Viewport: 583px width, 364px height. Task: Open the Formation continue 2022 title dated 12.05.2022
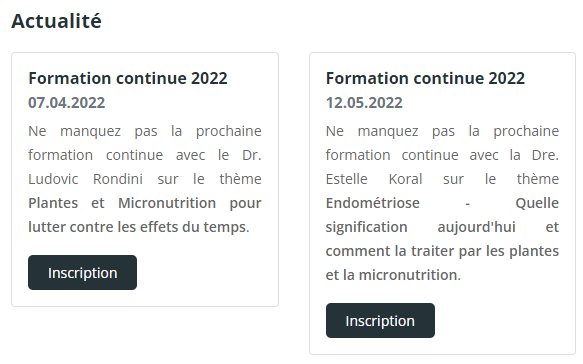tap(425, 78)
